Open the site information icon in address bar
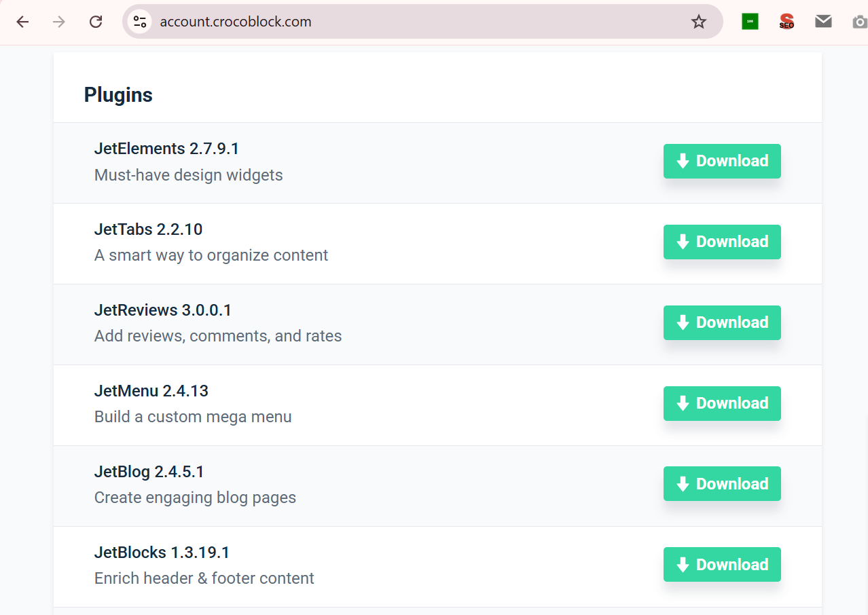 click(x=140, y=22)
